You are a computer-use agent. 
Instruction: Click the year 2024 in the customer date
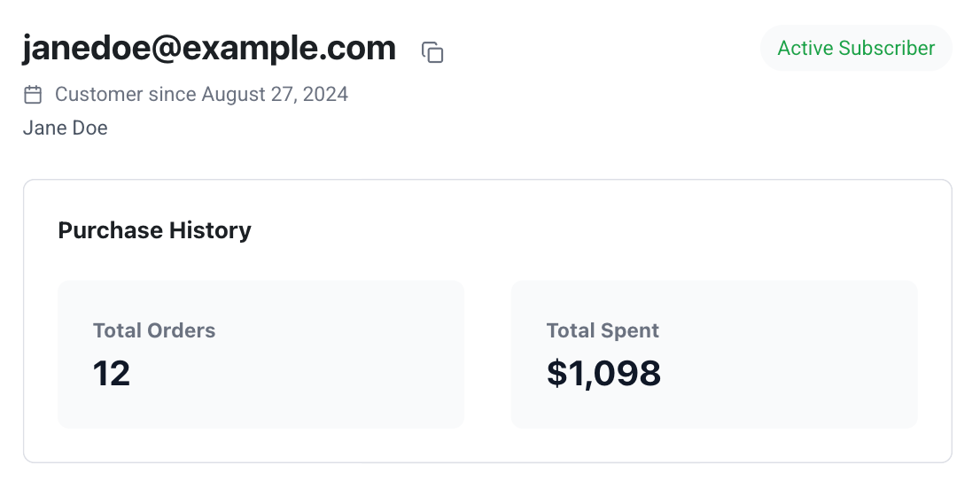pyautogui.click(x=325, y=95)
